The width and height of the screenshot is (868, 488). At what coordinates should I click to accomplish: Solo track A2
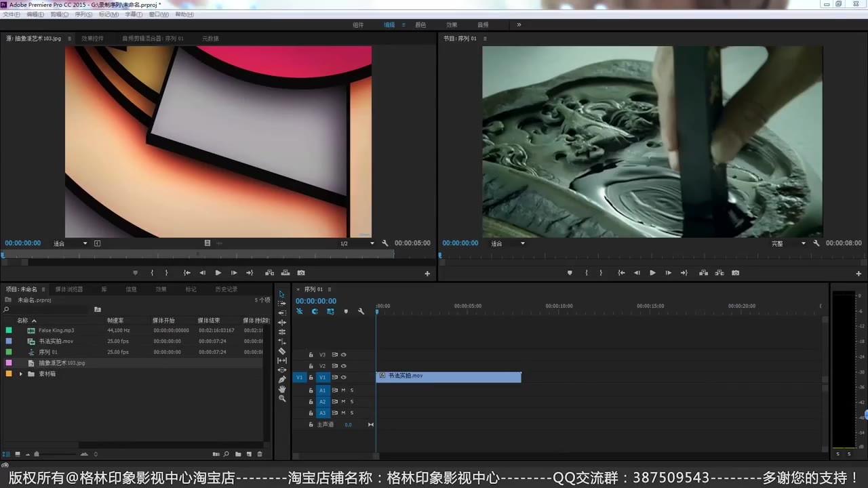[x=352, y=401]
